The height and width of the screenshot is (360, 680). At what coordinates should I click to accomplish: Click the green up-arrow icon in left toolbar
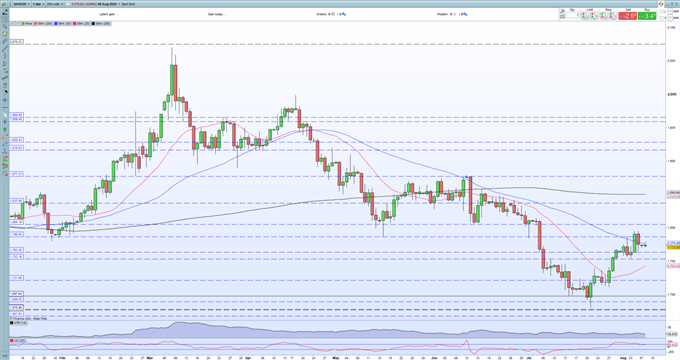[x=5, y=129]
